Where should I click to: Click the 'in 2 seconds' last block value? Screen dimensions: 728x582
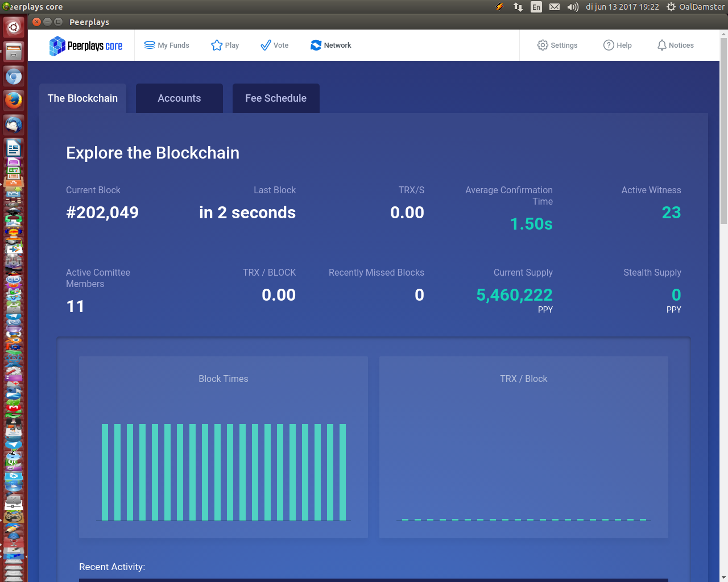pyautogui.click(x=247, y=213)
